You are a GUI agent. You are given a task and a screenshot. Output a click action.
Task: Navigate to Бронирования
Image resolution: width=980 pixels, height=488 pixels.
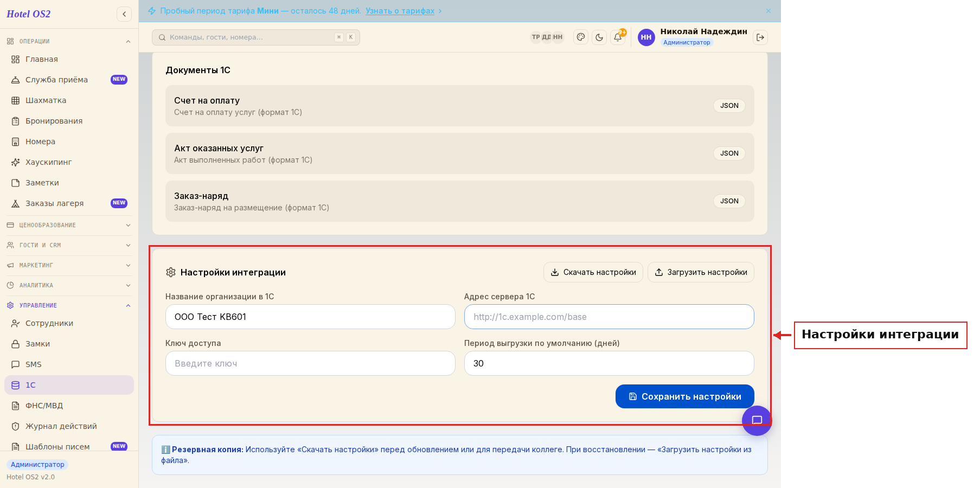(69, 121)
